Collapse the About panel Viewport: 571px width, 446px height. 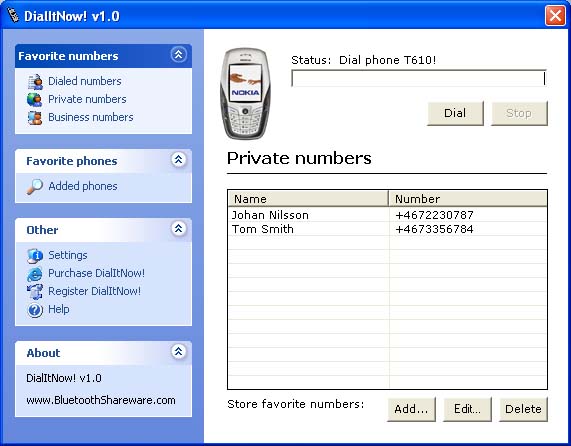point(178,351)
